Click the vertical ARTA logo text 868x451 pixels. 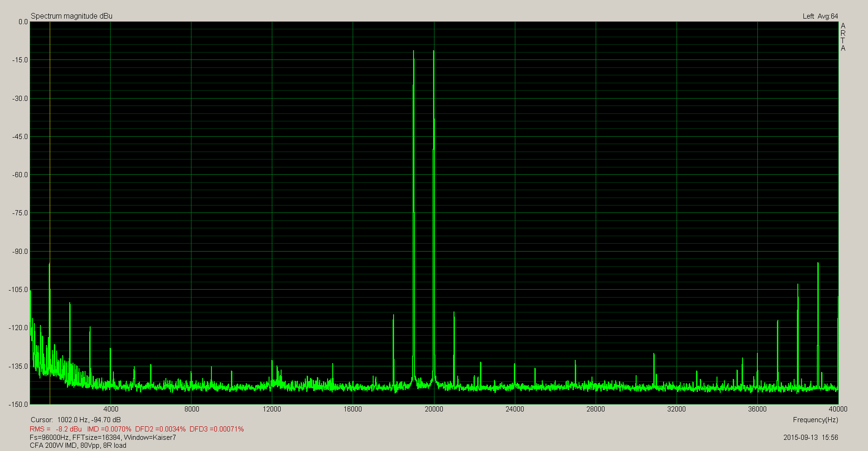pos(843,37)
